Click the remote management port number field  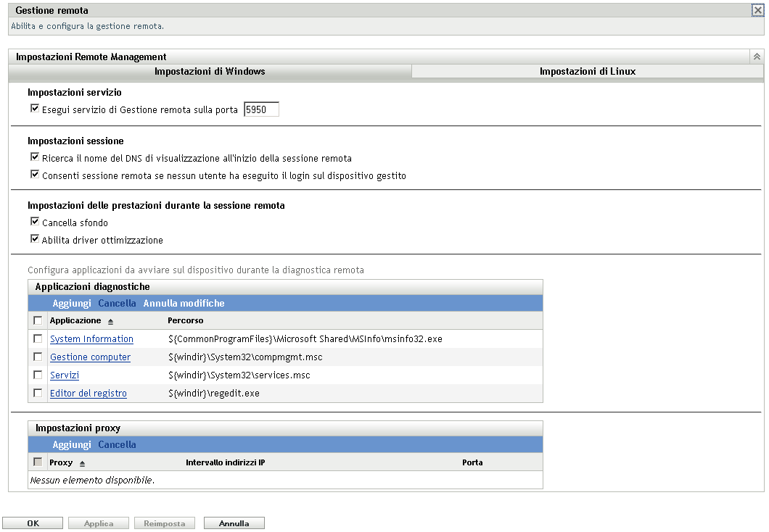pos(261,109)
